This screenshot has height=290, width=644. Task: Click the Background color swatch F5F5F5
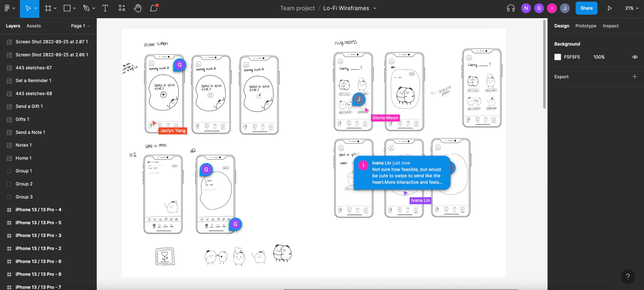pos(557,57)
